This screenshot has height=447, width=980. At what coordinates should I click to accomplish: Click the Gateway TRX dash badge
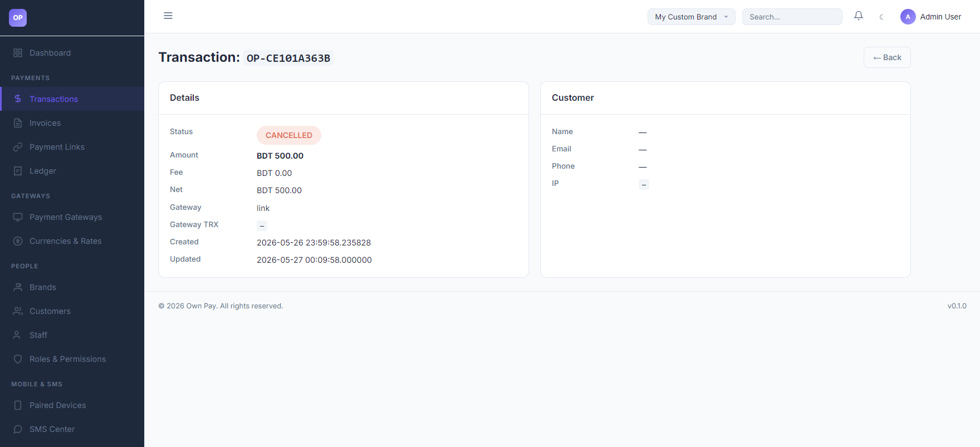point(262,225)
